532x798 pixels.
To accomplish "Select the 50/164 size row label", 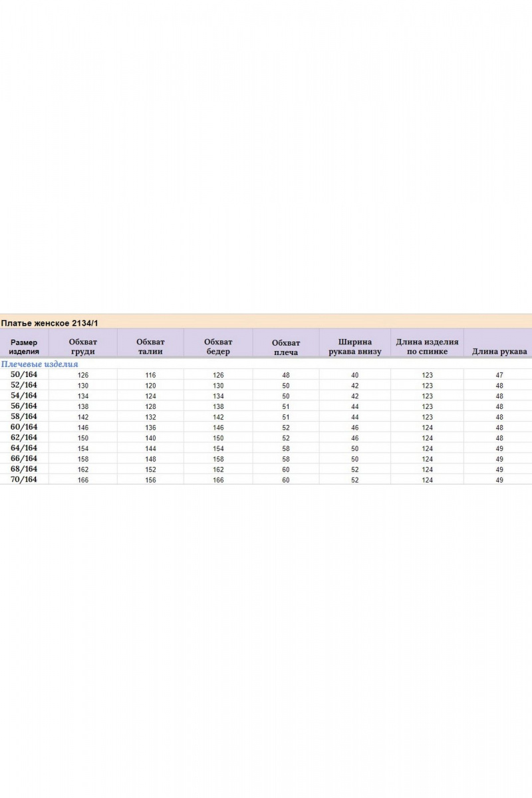I will (x=24, y=374).
